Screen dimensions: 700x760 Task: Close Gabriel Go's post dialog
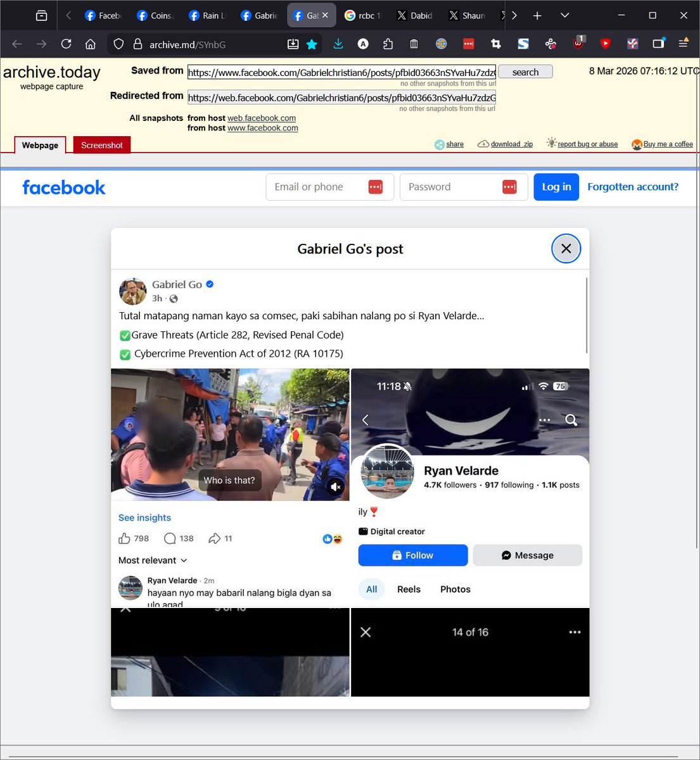click(566, 249)
